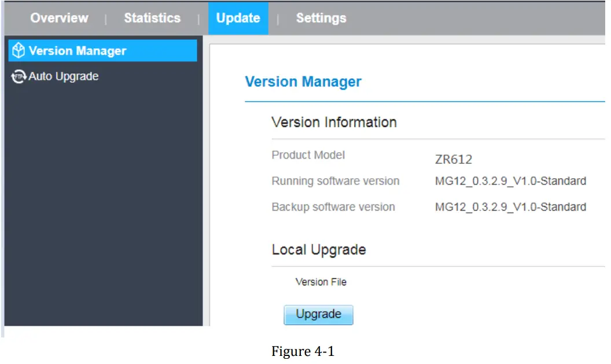Screen dimensions: 611x364
Task: Switch to the Statistics tab
Action: [x=152, y=18]
